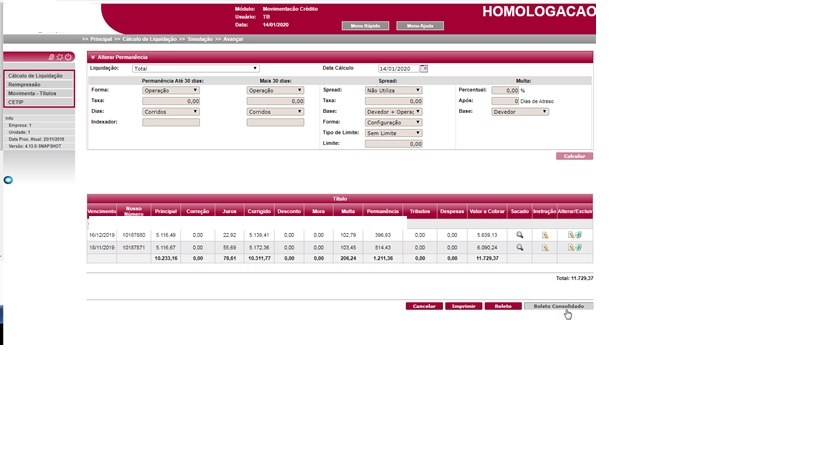Collapse the Alterar Permanência panel chevron

pyautogui.click(x=92, y=57)
